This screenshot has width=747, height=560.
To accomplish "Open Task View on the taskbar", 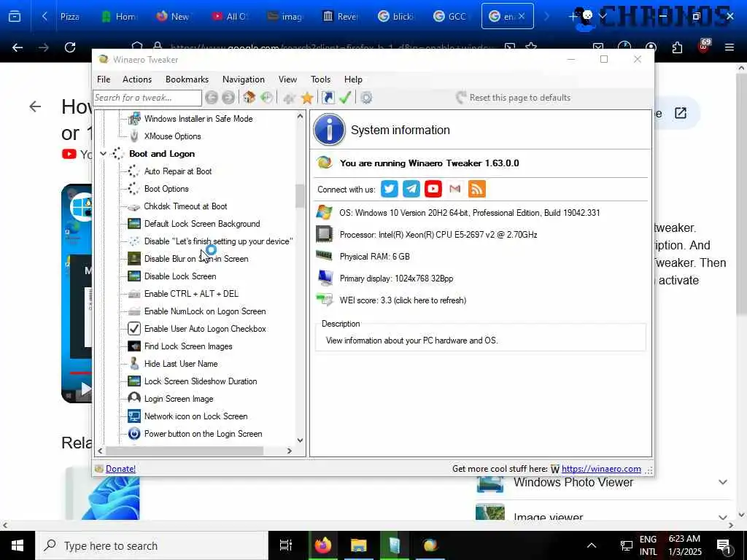I will tap(286, 545).
